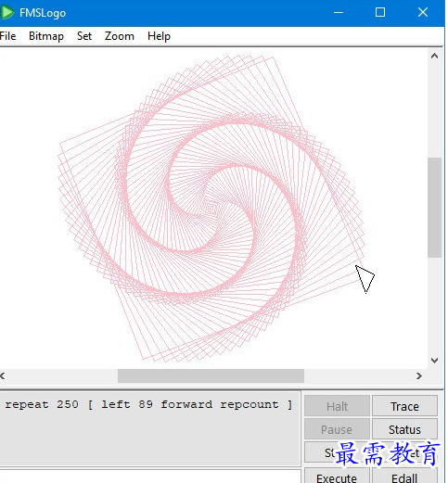Click the Halt button
Image resolution: width=448 pixels, height=483 pixels.
[x=337, y=406]
